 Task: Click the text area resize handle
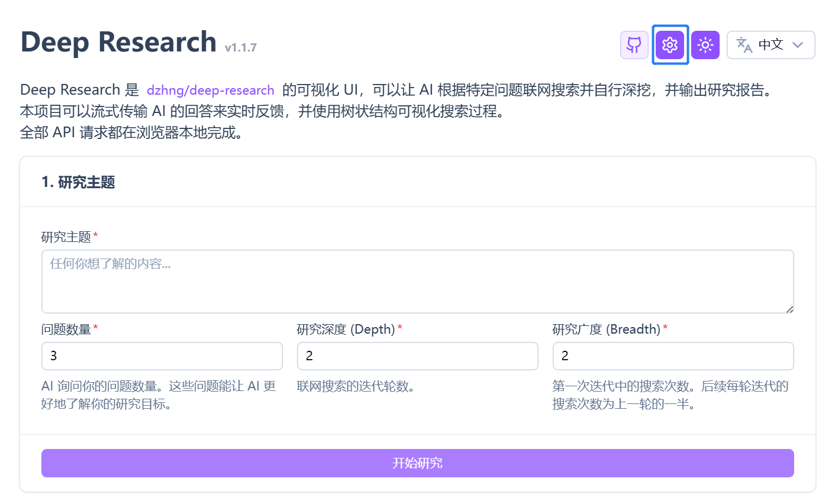(x=789, y=309)
